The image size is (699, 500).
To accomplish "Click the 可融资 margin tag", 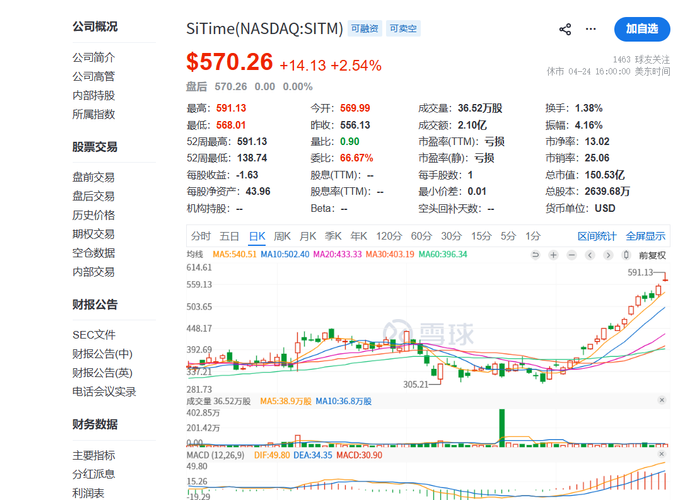I will 365,29.
